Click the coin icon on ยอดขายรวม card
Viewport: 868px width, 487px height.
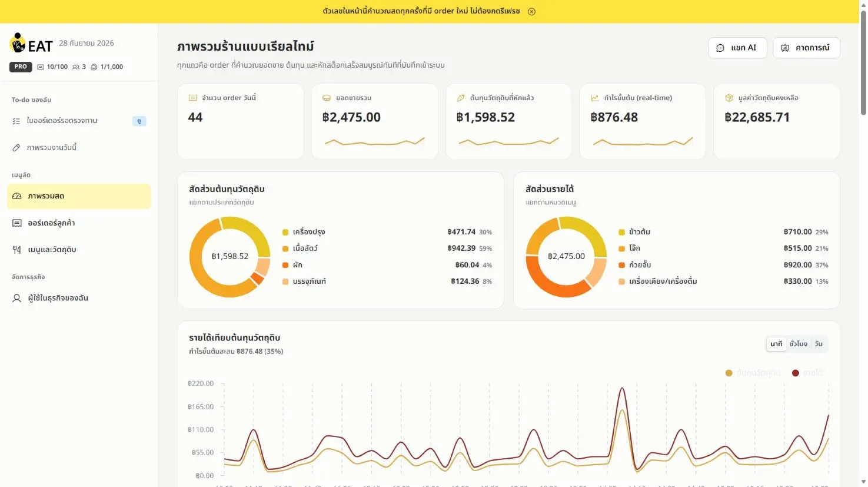point(327,98)
